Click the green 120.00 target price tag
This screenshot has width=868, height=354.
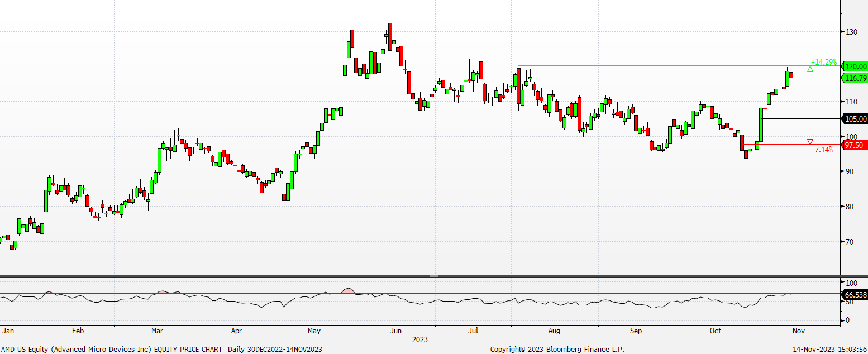[855, 66]
